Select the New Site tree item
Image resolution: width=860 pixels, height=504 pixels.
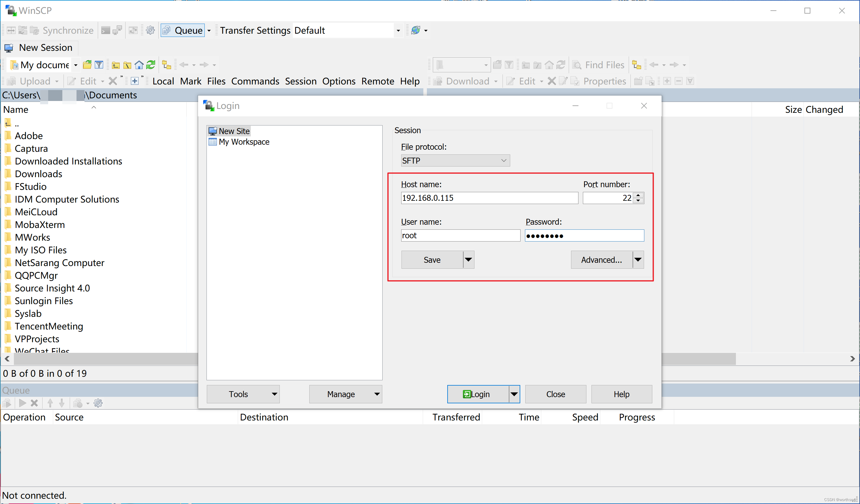[x=234, y=131]
